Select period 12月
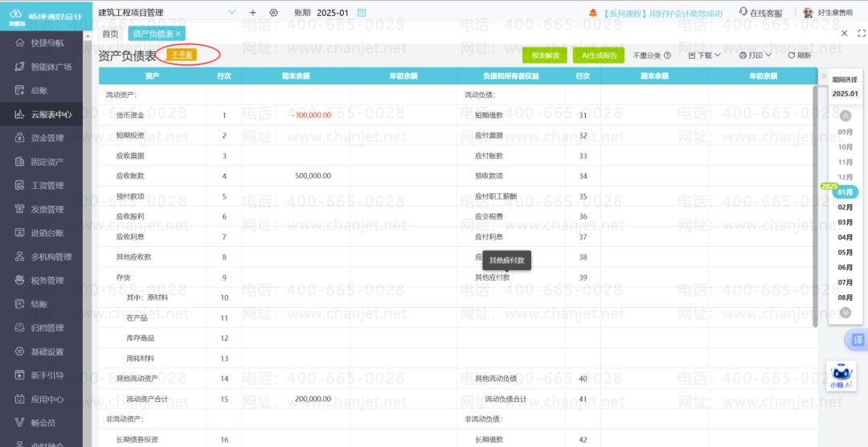The height and width of the screenshot is (447, 868). (845, 177)
